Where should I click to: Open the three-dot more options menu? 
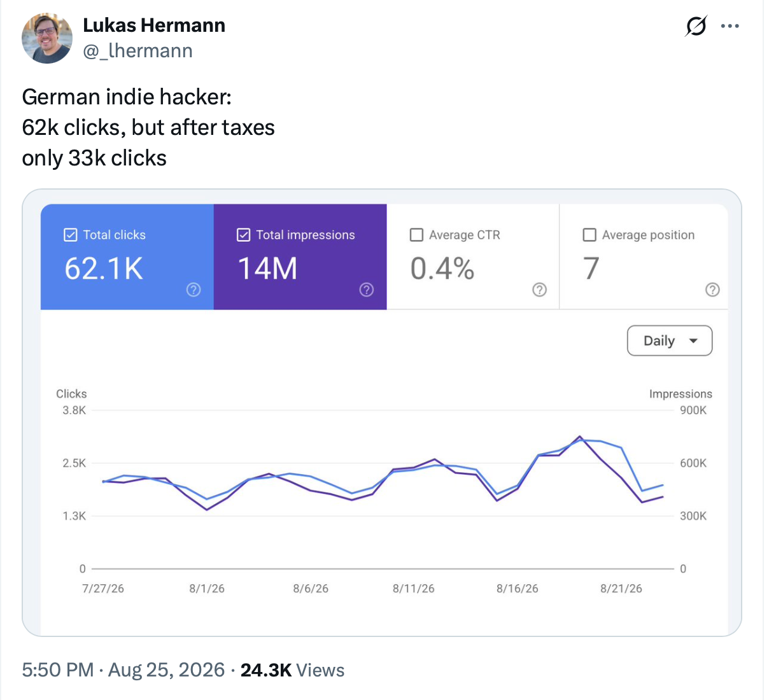tap(730, 26)
